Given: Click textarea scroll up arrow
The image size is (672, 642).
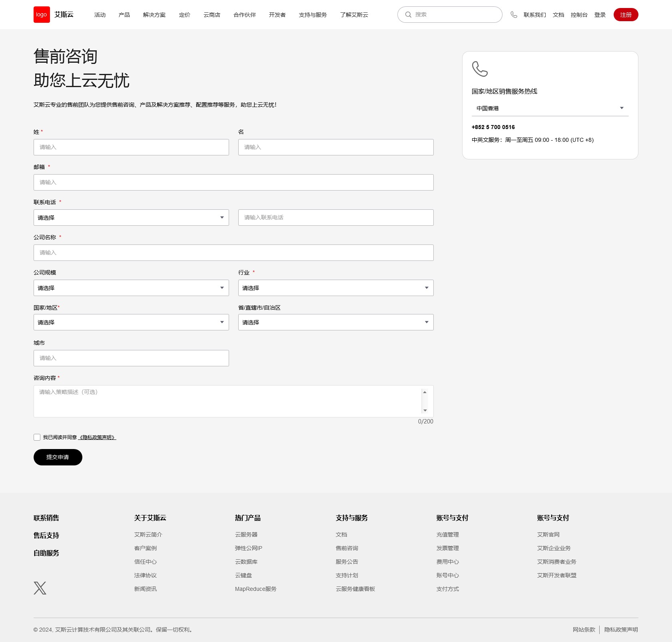Looking at the screenshot, I should coord(425,392).
